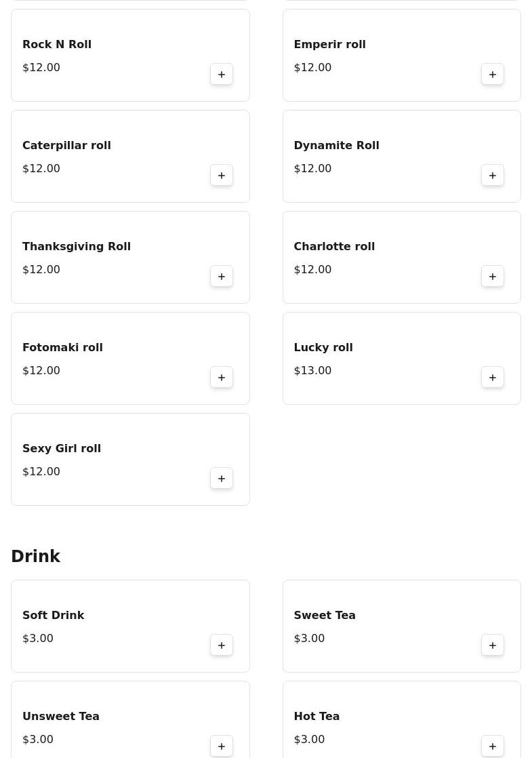The image size is (532, 758).
Task: Click plus icon beside Lucky roll
Action: click(493, 378)
